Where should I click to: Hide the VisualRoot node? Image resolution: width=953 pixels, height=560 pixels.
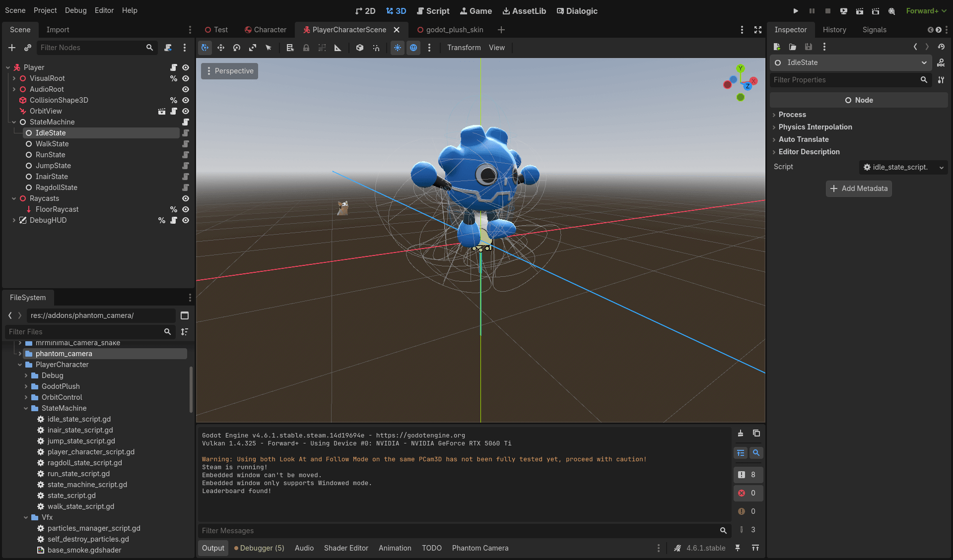pos(186,78)
